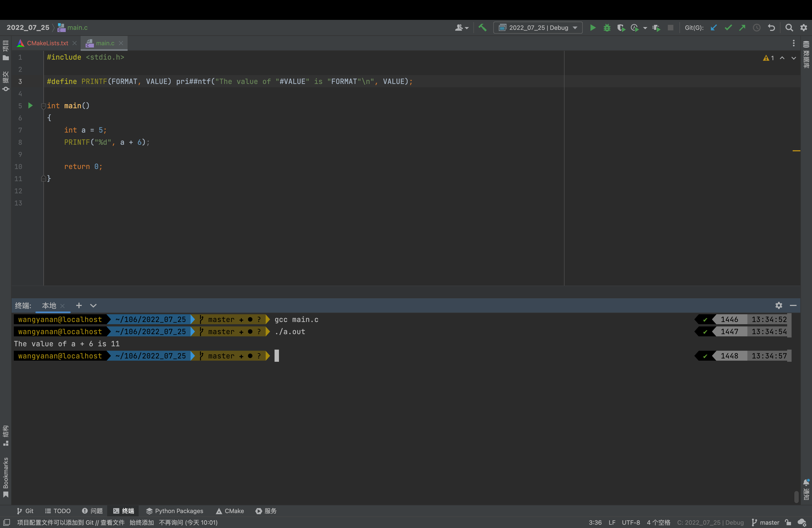
Task: Click the green Run button in toolbar
Action: [x=593, y=28]
